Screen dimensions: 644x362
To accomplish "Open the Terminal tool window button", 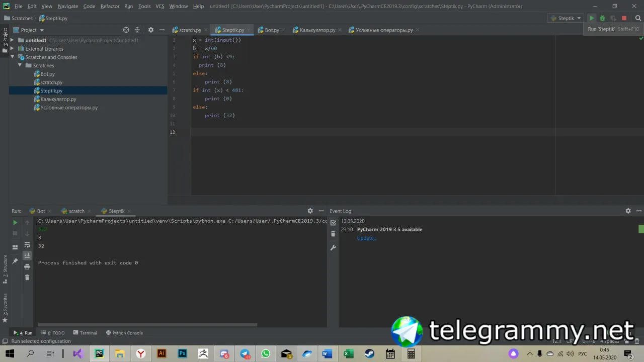I will [x=85, y=333].
